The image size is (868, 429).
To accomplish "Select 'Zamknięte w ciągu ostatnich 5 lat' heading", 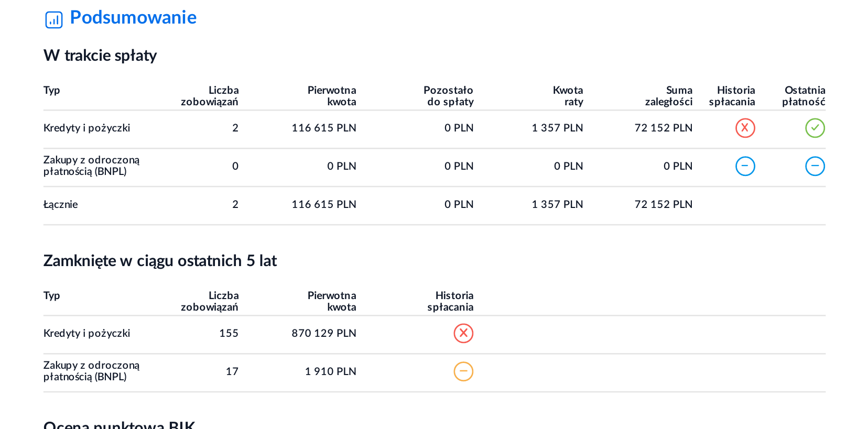I will pos(160,261).
